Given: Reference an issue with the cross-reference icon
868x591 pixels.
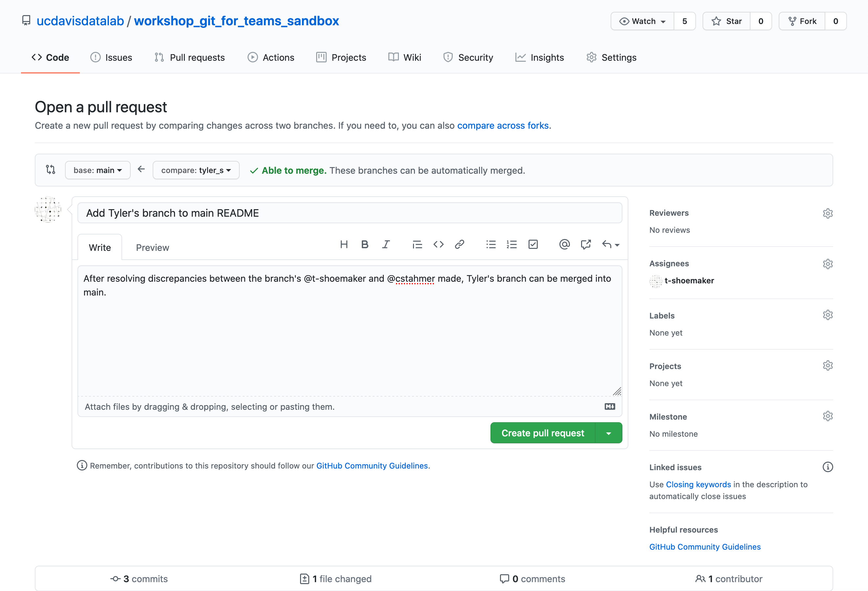Looking at the screenshot, I should (586, 245).
